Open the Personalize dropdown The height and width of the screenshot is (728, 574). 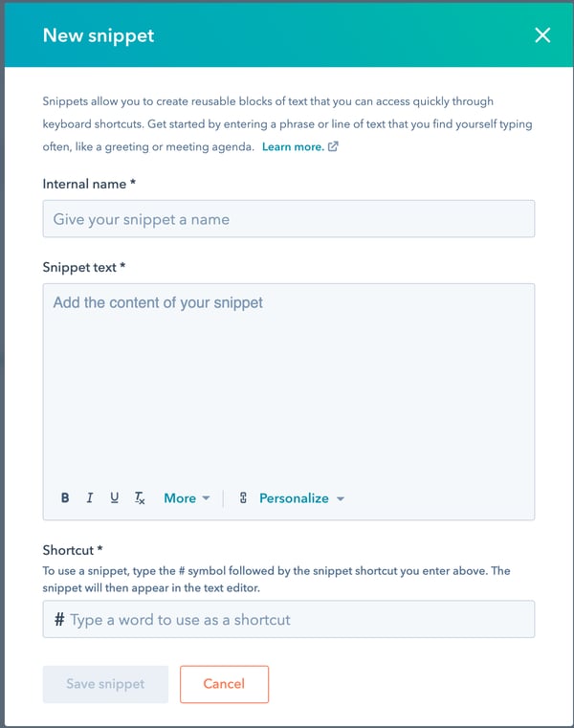click(301, 498)
